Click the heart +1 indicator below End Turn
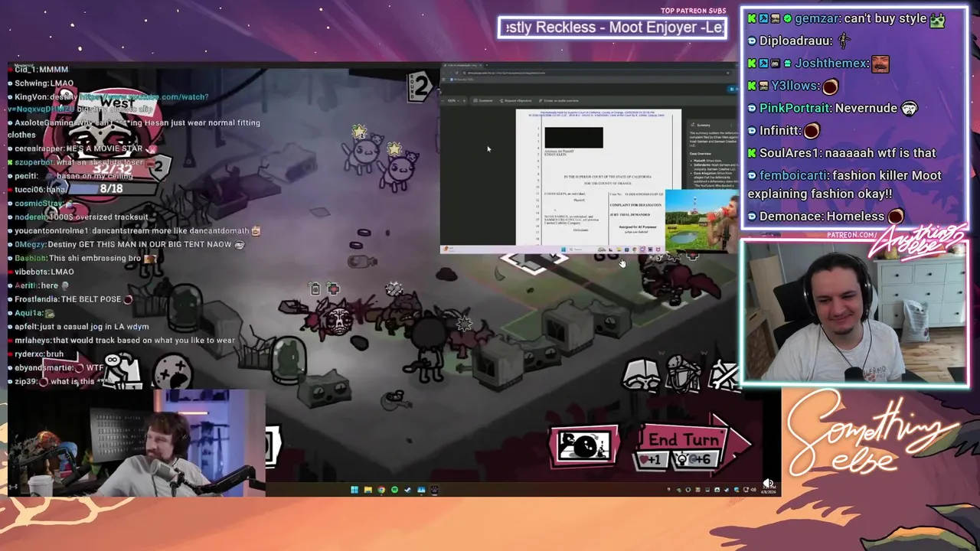980x551 pixels. (x=651, y=460)
